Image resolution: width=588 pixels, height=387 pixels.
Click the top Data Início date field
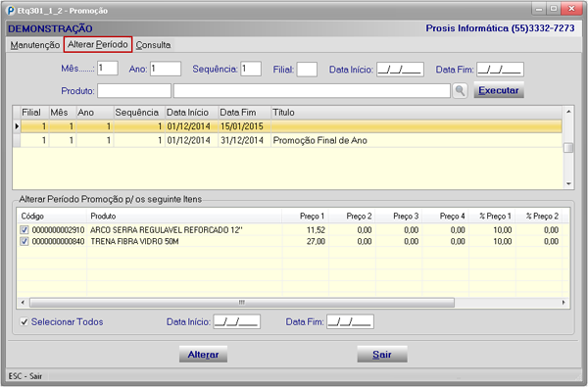point(400,70)
